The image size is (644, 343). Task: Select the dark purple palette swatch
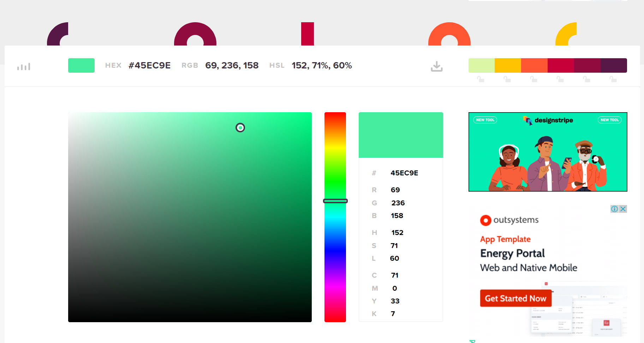[614, 65]
